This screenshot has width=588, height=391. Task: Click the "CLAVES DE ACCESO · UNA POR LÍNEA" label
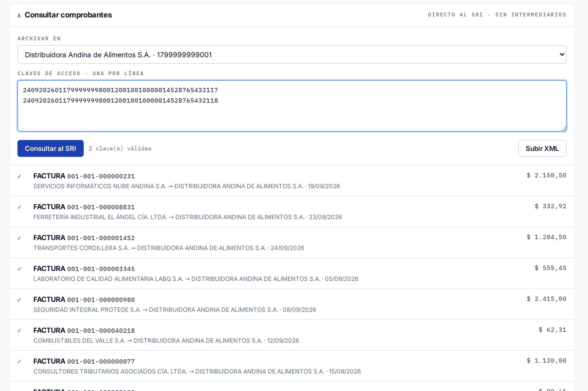point(81,73)
